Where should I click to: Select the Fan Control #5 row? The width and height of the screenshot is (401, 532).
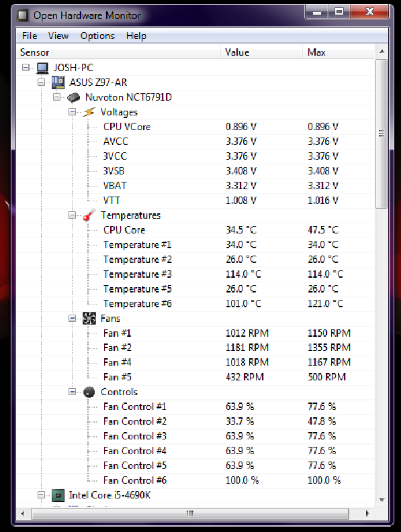point(196,466)
